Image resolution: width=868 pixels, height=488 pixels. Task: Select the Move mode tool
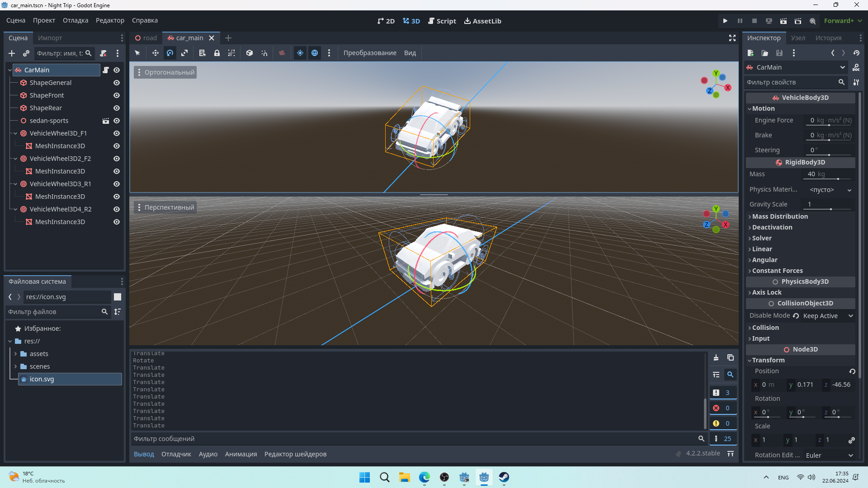point(155,53)
